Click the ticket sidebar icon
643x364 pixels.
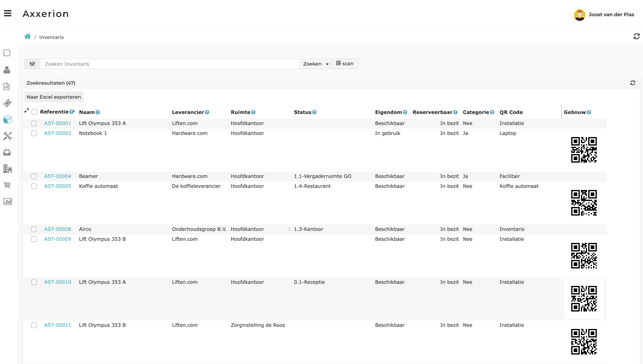(7, 103)
